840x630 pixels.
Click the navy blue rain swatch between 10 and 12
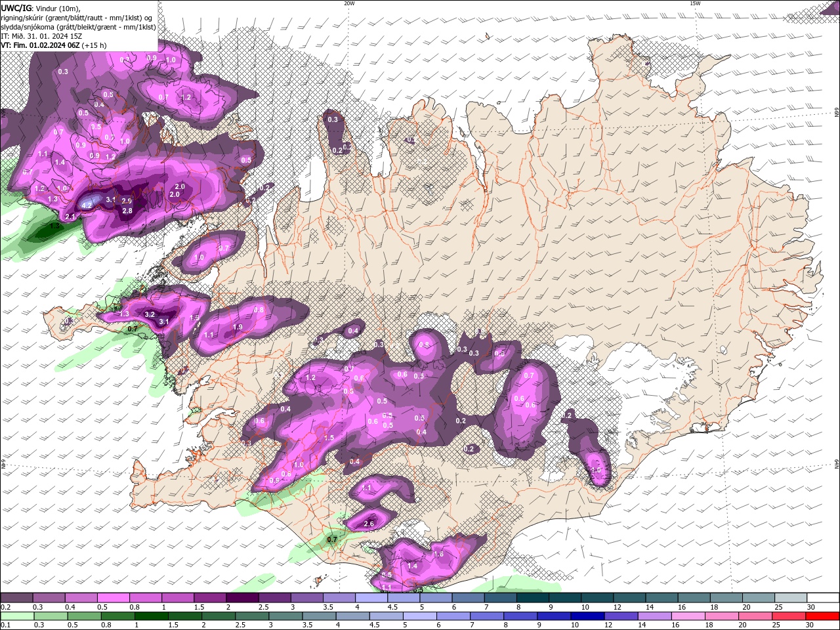coord(586,616)
